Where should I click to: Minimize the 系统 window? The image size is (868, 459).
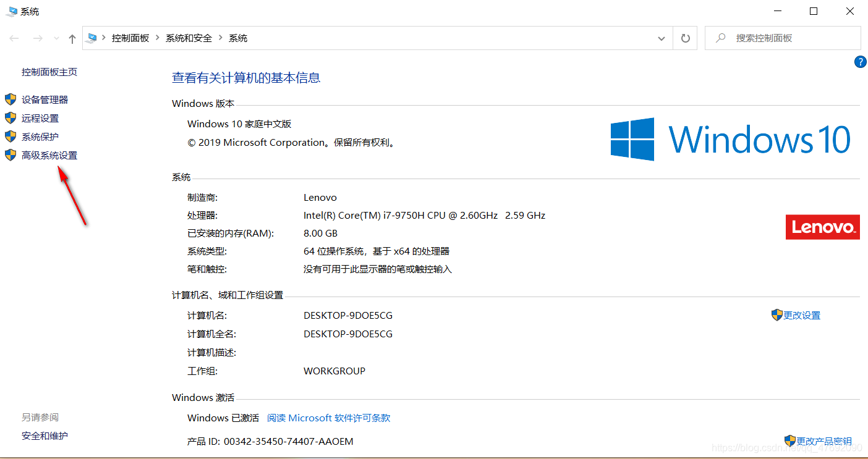pyautogui.click(x=778, y=11)
